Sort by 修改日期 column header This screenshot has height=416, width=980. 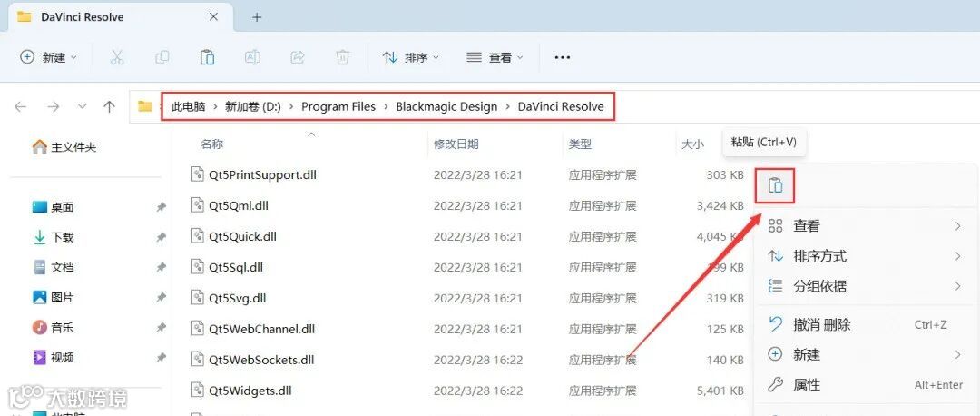click(x=456, y=144)
